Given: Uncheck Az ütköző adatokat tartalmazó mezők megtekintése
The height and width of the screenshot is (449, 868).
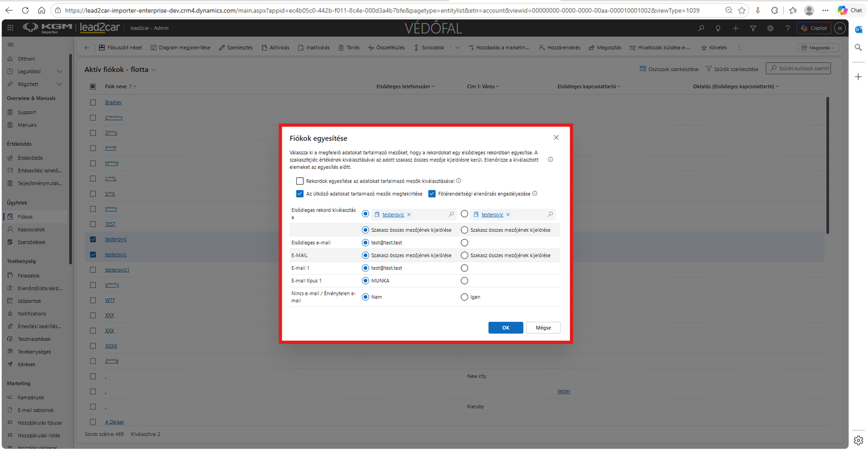Looking at the screenshot, I should point(299,194).
